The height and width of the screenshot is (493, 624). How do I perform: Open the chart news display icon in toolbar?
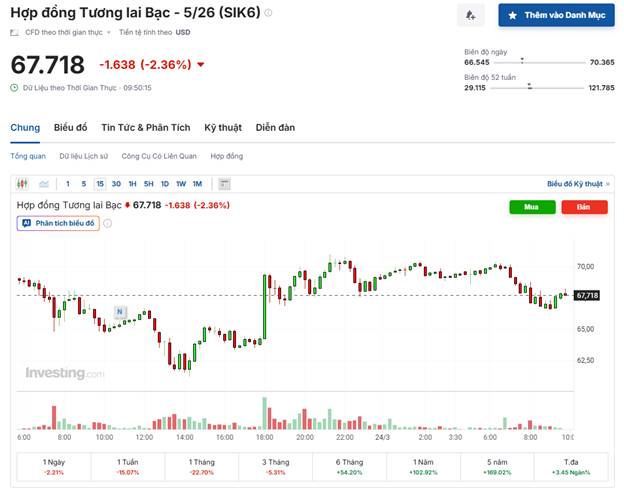pyautogui.click(x=225, y=184)
